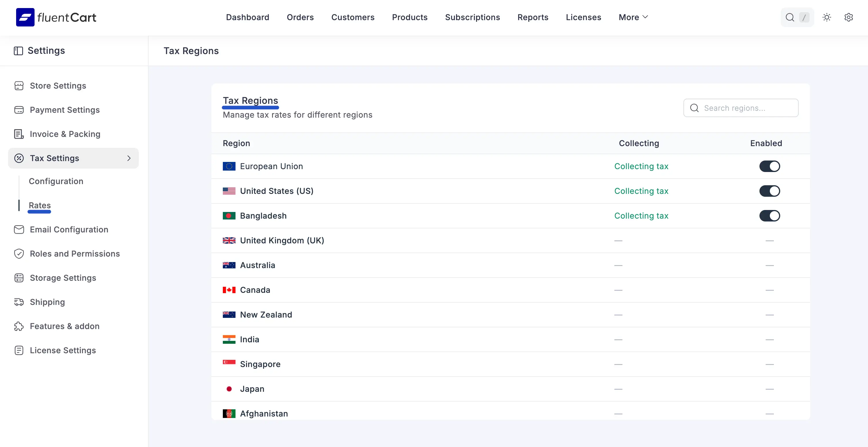Click the magnifier icon in Search regions field
This screenshot has width=868, height=447.
click(x=694, y=108)
